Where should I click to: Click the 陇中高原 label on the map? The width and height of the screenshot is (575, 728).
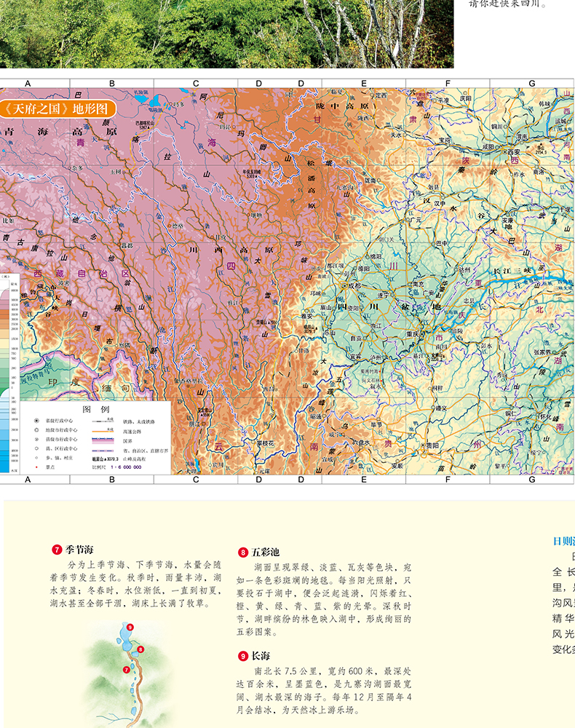pyautogui.click(x=342, y=106)
